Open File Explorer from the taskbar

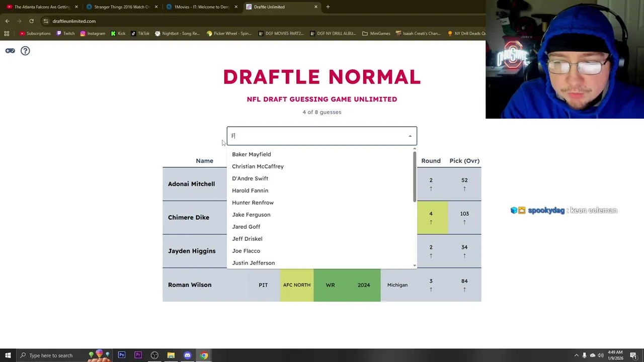171,355
